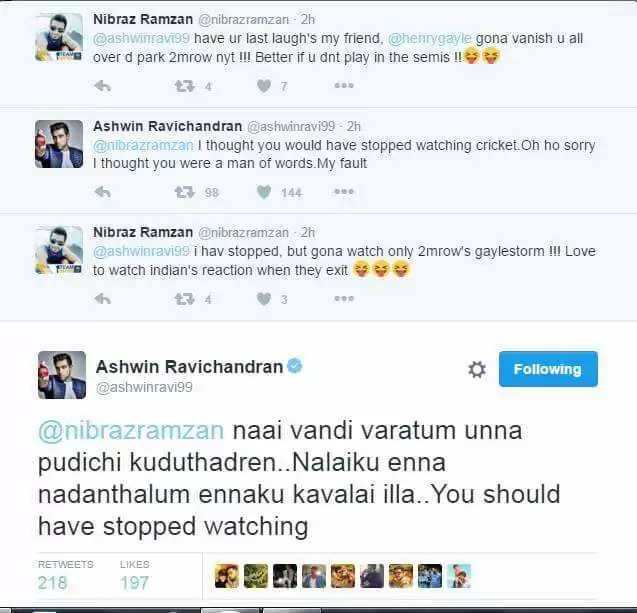
Task: Open the @henrygayle mention link
Action: coord(429,38)
